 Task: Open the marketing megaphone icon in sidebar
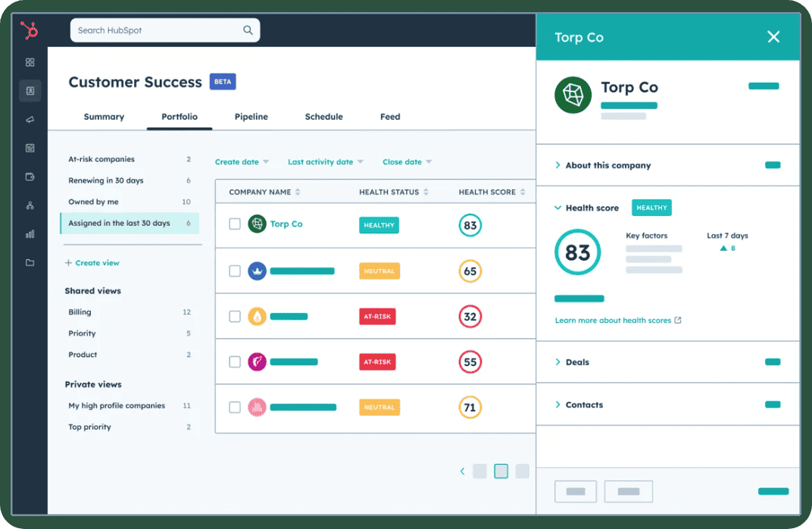[30, 120]
